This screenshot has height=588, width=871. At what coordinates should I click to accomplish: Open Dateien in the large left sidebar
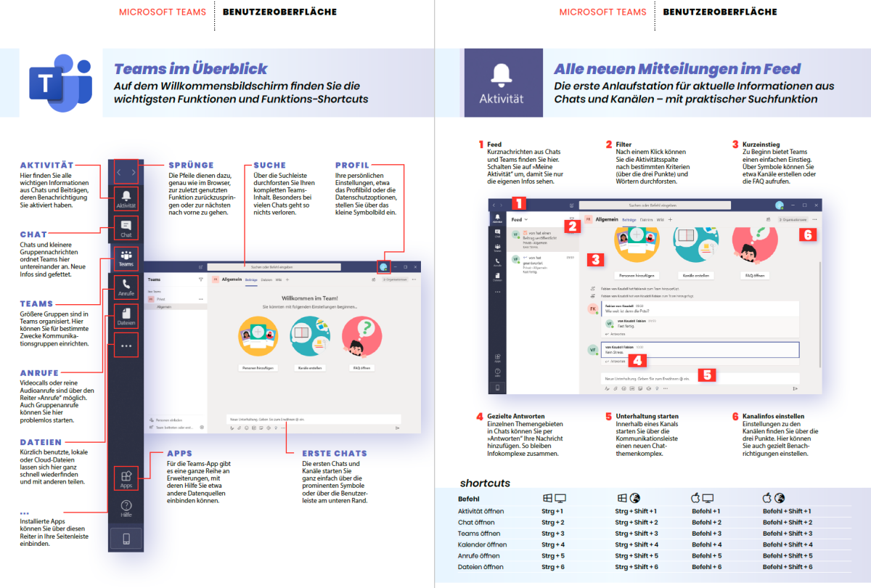click(x=126, y=317)
